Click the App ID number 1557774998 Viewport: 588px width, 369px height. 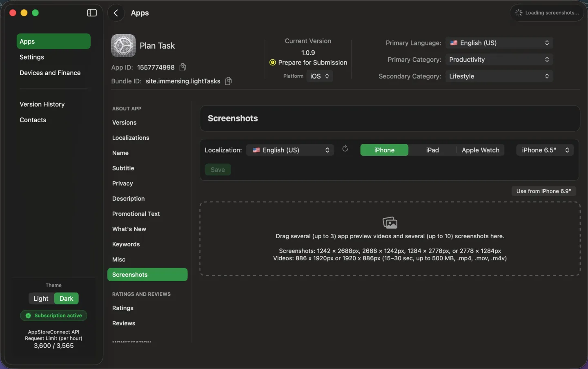tap(156, 67)
